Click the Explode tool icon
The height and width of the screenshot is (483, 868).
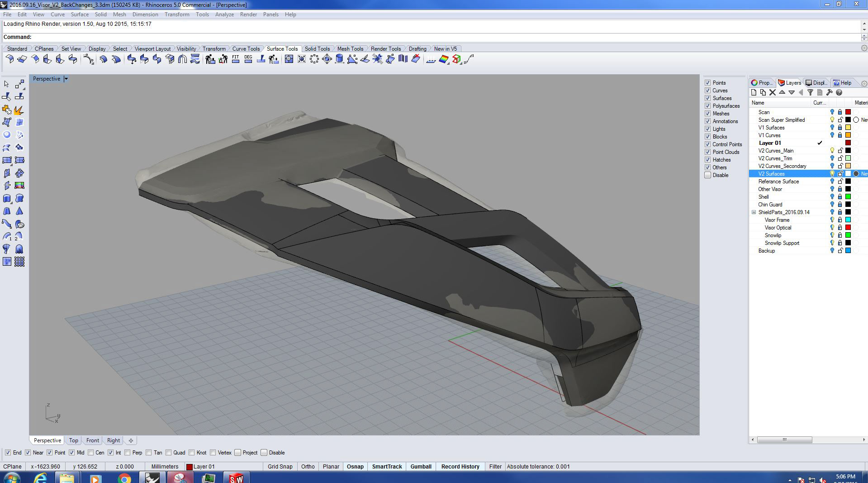[x=19, y=110]
